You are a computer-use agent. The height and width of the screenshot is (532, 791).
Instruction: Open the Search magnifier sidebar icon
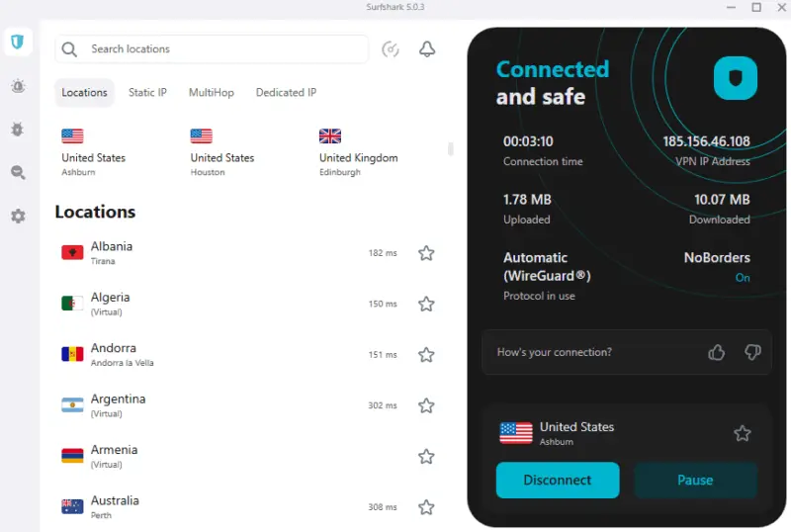(x=18, y=173)
